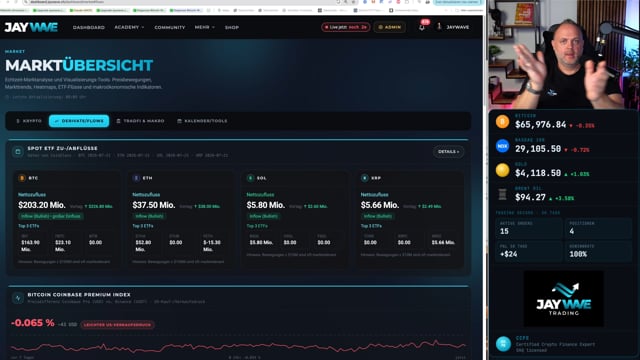This screenshot has height=360, width=640.
Task: Open the Shop nav item
Action: coord(232,27)
